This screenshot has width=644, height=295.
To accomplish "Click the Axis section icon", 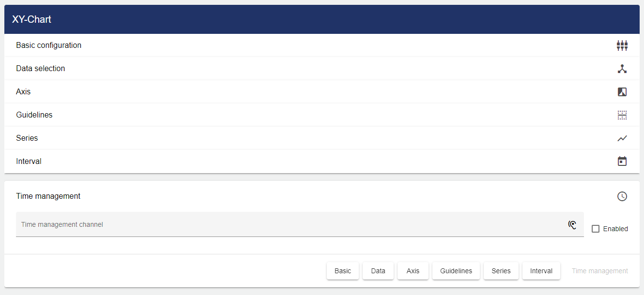I will (622, 92).
